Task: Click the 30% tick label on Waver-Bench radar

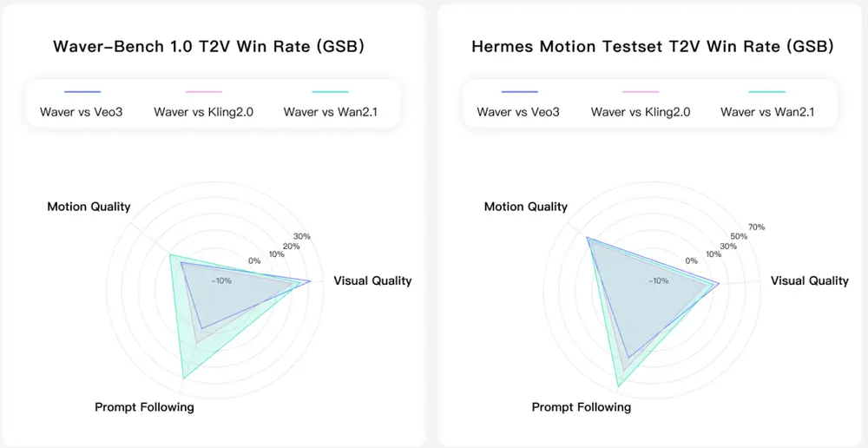Action: tap(302, 236)
